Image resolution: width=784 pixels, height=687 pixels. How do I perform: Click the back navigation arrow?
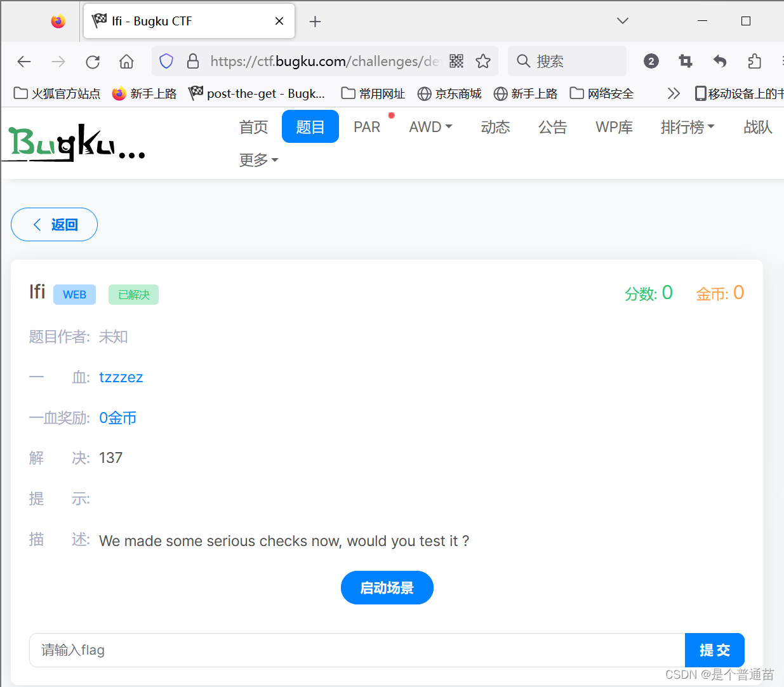coord(24,61)
